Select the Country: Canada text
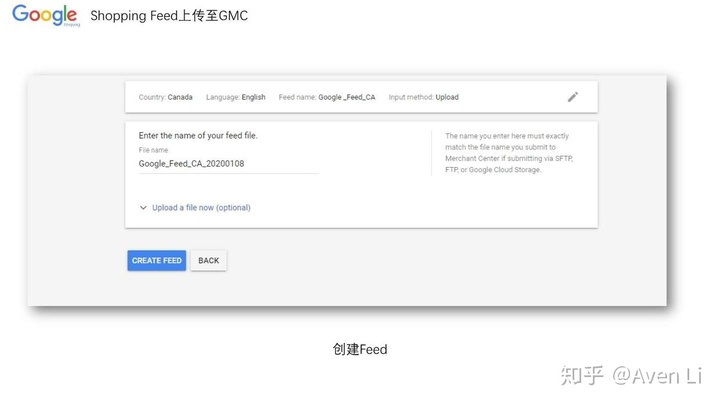 coord(165,97)
